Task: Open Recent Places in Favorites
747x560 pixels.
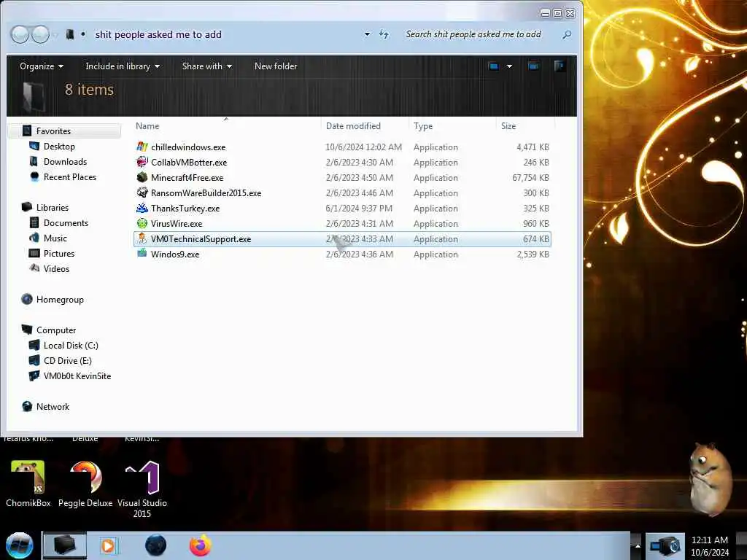Action: coord(69,176)
